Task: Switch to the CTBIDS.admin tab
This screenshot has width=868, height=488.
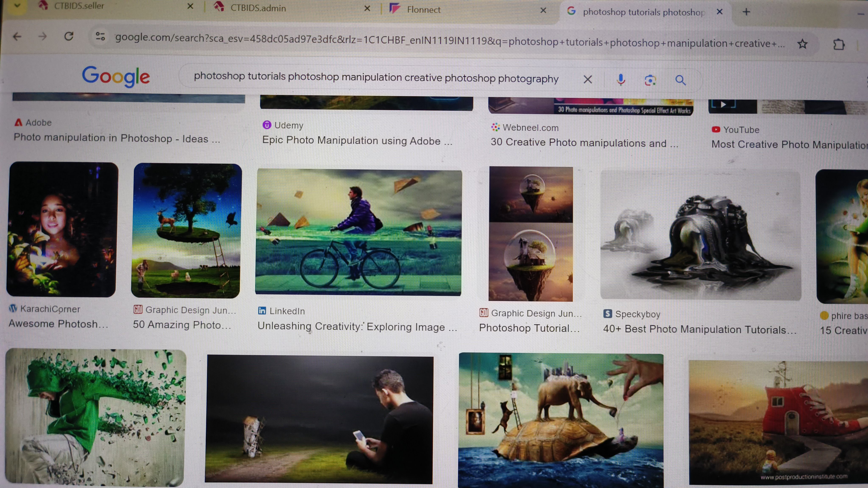Action: pyautogui.click(x=258, y=8)
